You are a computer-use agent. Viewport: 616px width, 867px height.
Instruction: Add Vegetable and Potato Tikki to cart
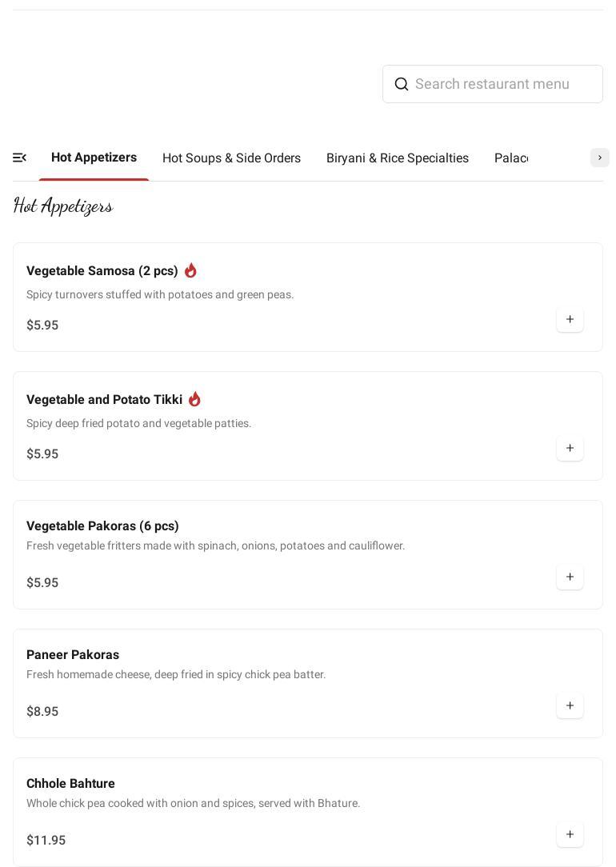pyautogui.click(x=570, y=449)
